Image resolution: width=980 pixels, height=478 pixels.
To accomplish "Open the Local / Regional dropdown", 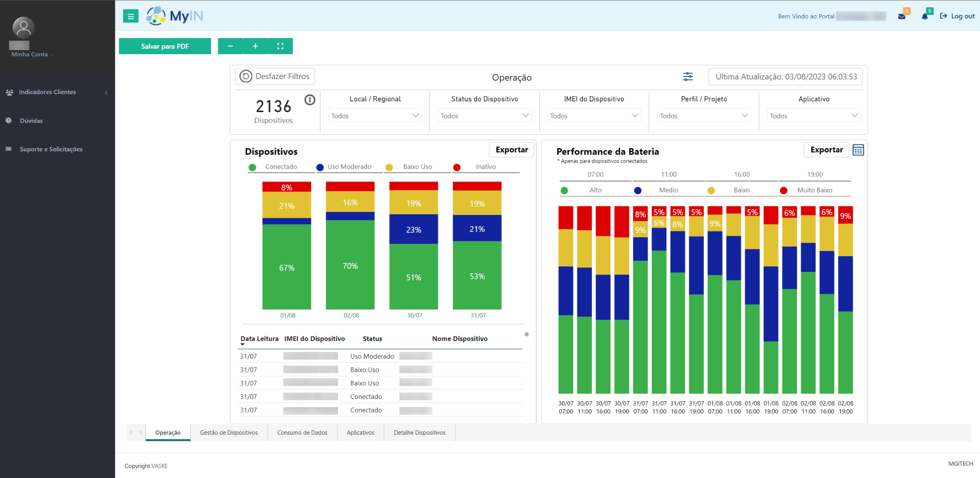I will [x=375, y=116].
